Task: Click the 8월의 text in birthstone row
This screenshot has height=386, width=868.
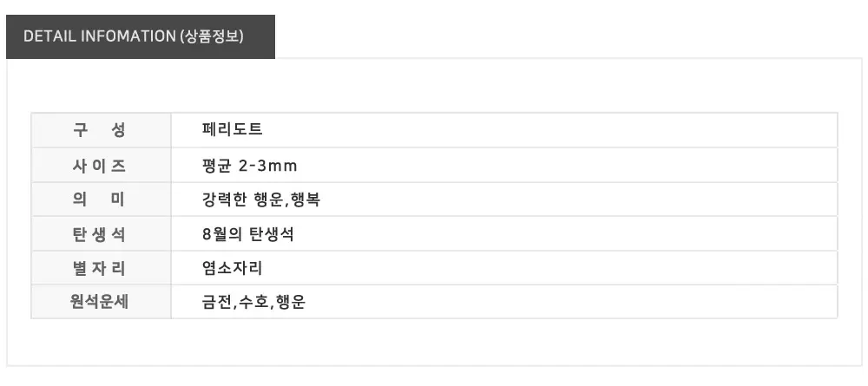Action: [x=220, y=234]
